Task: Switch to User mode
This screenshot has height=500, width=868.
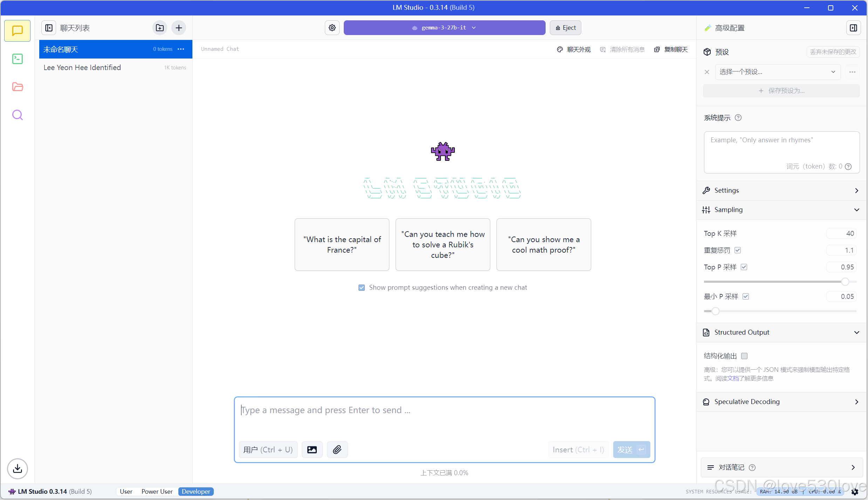Action: [126, 492]
